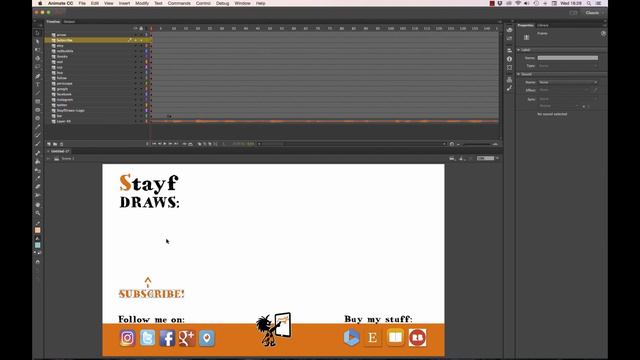
Task: Select the Line tool
Action: coord(38,93)
